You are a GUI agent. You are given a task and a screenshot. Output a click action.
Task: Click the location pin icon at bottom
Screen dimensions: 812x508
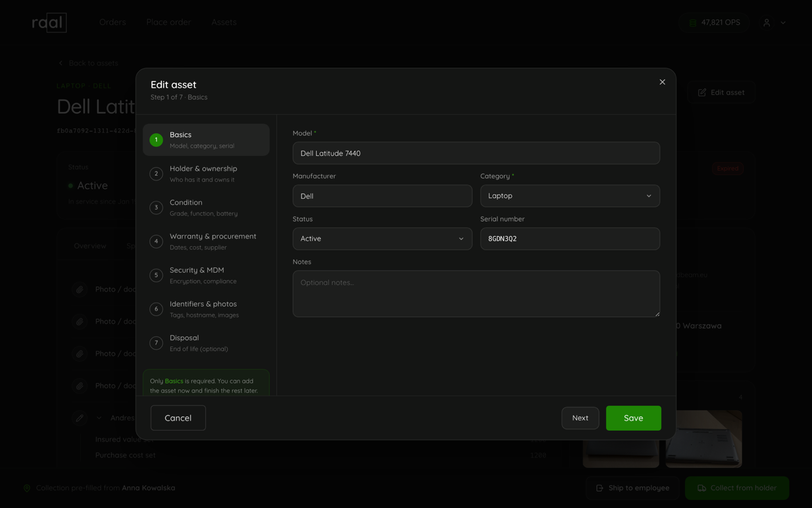[27, 488]
